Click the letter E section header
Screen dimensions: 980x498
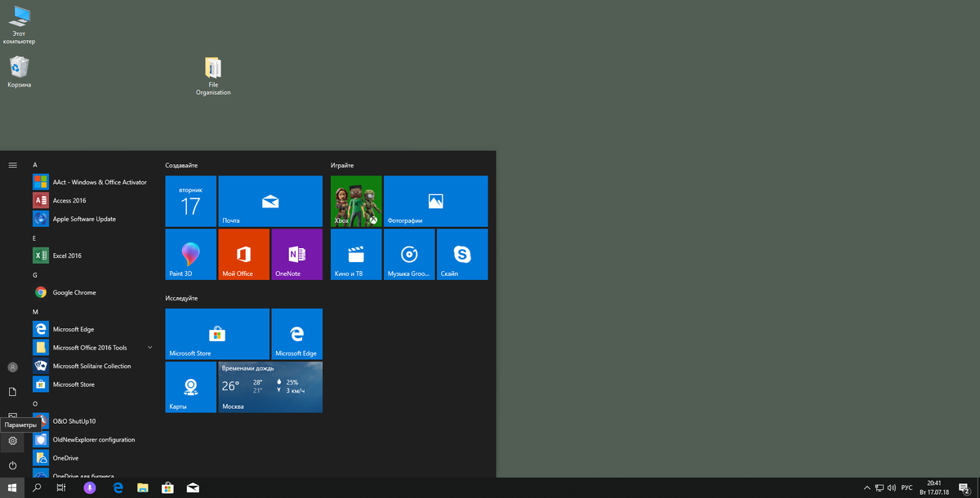pyautogui.click(x=34, y=238)
